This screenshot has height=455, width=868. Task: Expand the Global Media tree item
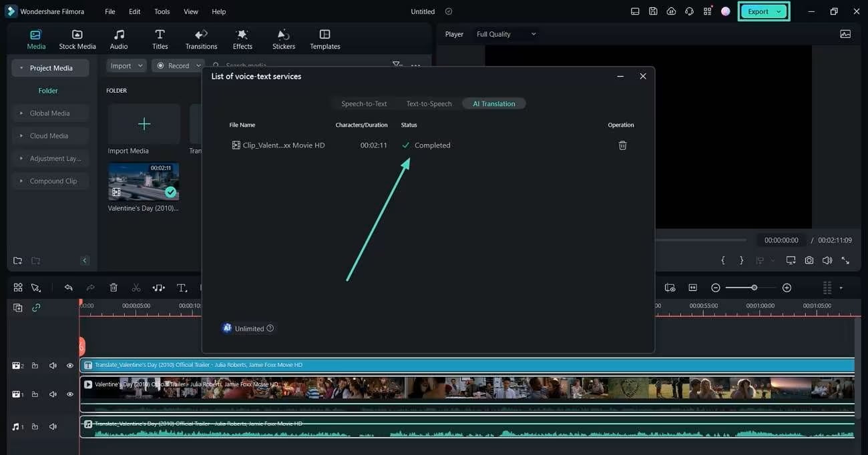click(21, 113)
